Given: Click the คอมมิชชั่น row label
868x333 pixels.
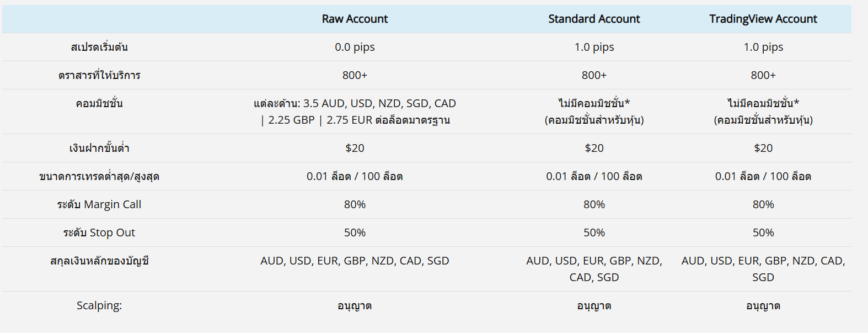Looking at the screenshot, I should coord(99,103).
